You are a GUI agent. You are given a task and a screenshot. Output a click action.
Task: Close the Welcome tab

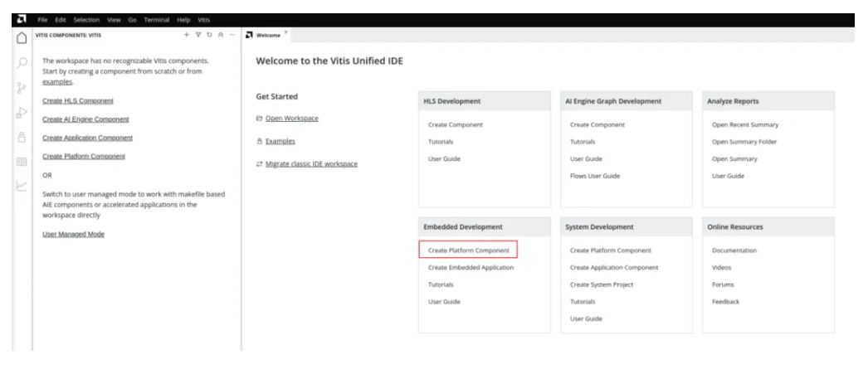[x=286, y=31]
